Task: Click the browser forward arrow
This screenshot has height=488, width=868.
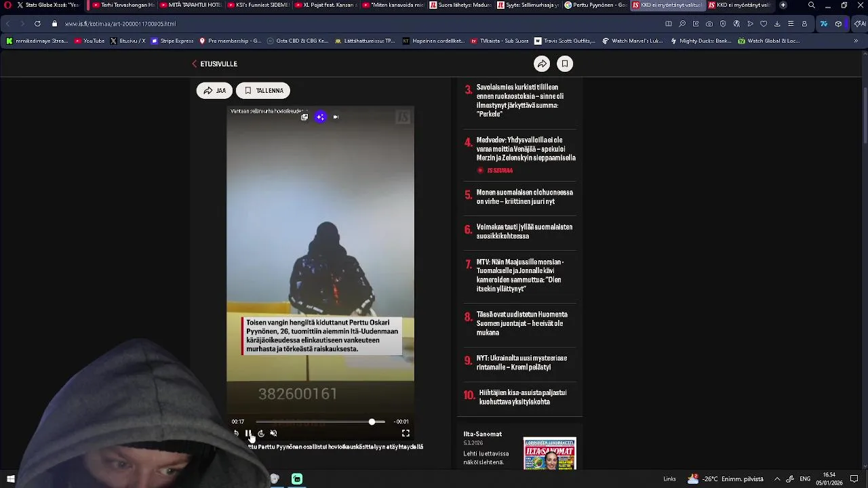Action: pyautogui.click(x=22, y=24)
